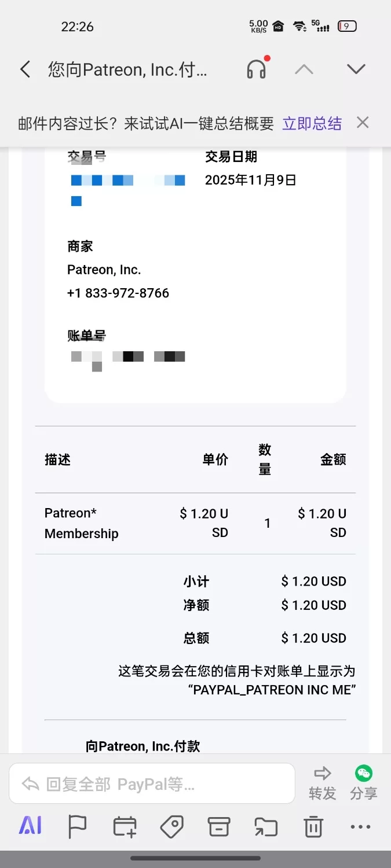Screen dimensions: 391x868
Task: Tap the headphones read-aloud icon
Action: click(256, 69)
